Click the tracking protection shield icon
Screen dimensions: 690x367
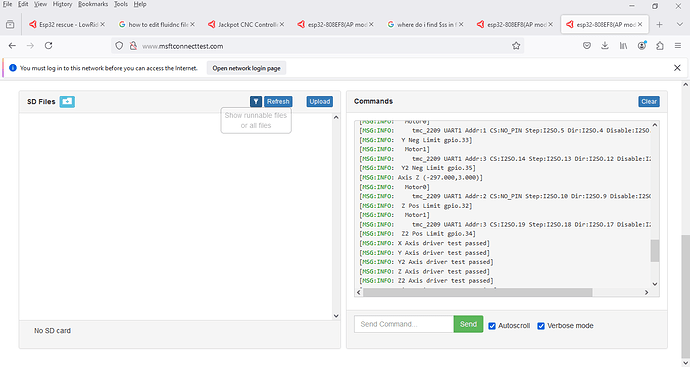click(x=119, y=46)
